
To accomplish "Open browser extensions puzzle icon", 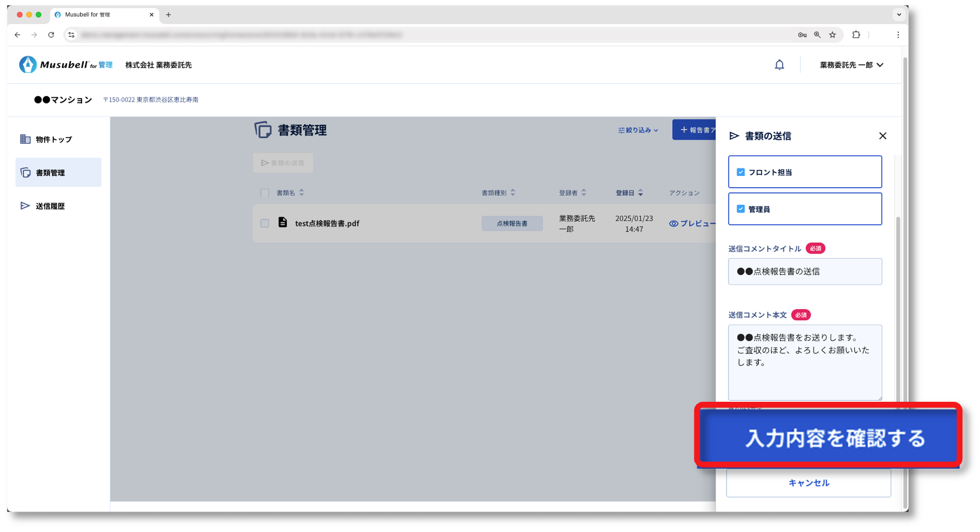I will [x=856, y=35].
